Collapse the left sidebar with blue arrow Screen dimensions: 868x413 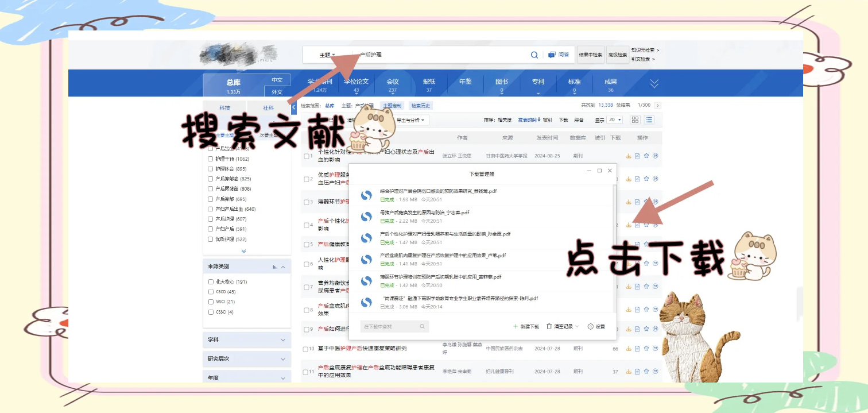click(294, 107)
